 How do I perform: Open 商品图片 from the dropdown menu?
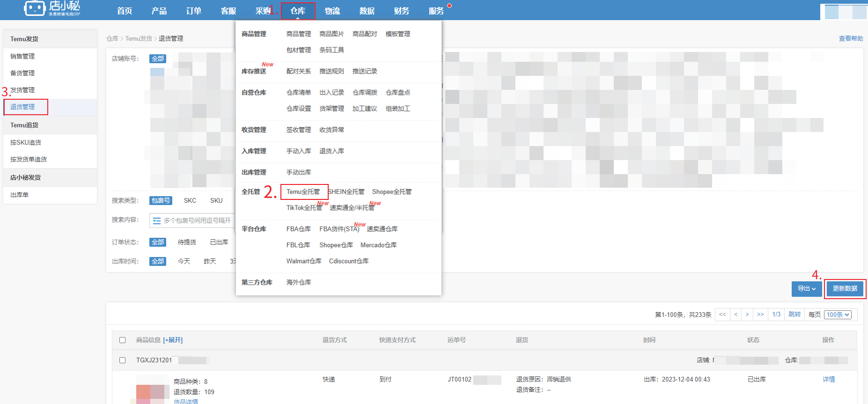point(332,34)
